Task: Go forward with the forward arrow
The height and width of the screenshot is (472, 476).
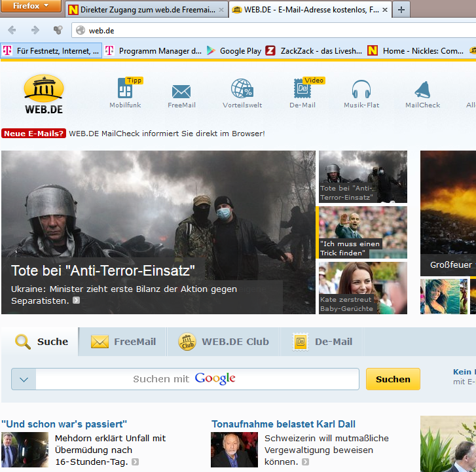Action: (x=35, y=30)
